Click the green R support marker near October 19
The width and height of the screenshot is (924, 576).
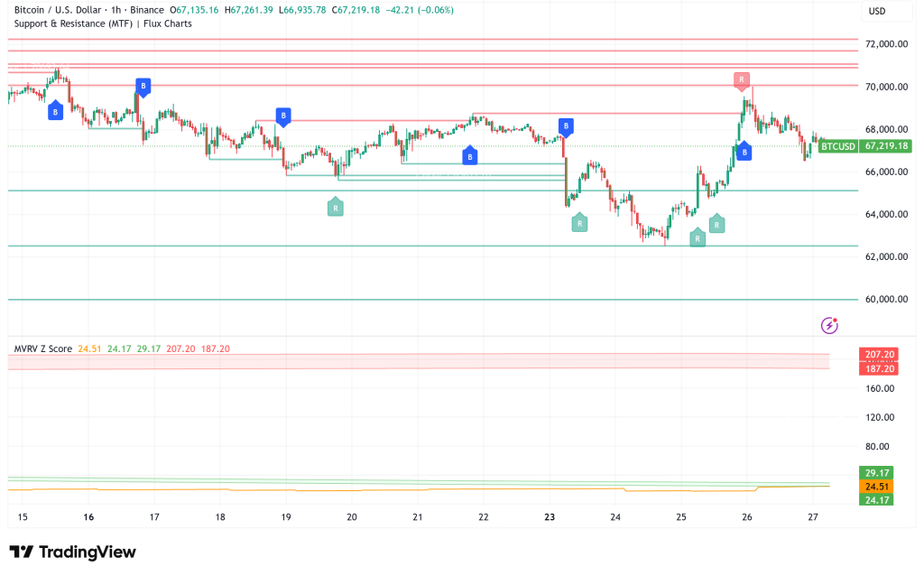(336, 207)
